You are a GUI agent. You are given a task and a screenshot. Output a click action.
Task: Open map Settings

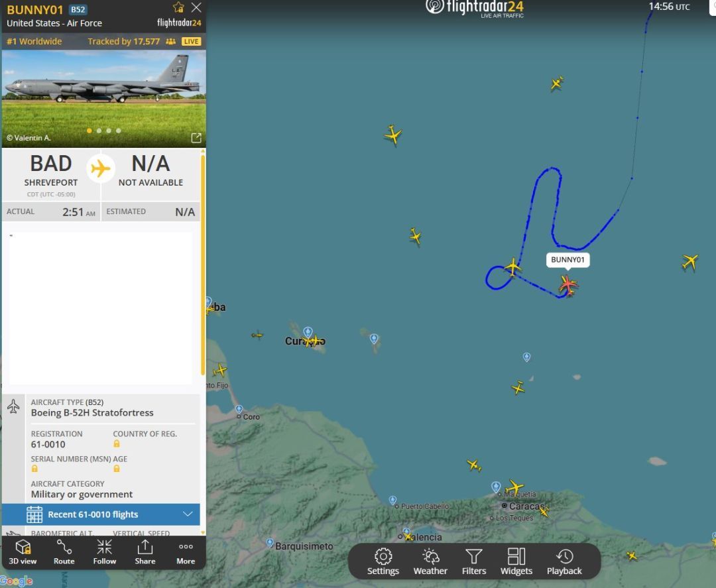383,561
